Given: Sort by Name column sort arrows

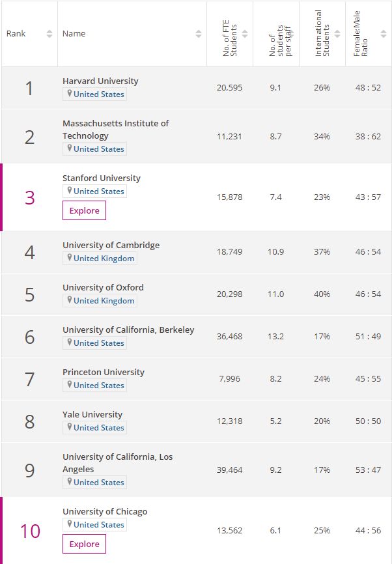Looking at the screenshot, I should click(x=199, y=34).
